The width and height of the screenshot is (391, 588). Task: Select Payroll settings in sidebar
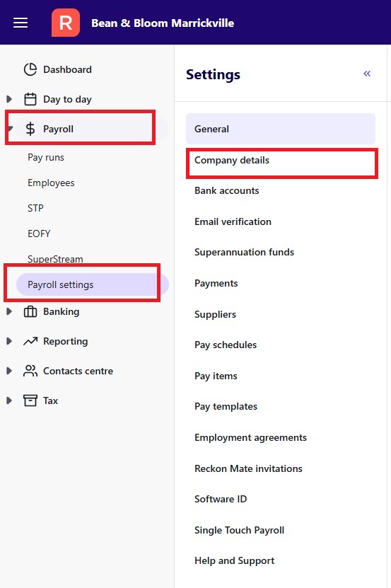click(x=92, y=284)
